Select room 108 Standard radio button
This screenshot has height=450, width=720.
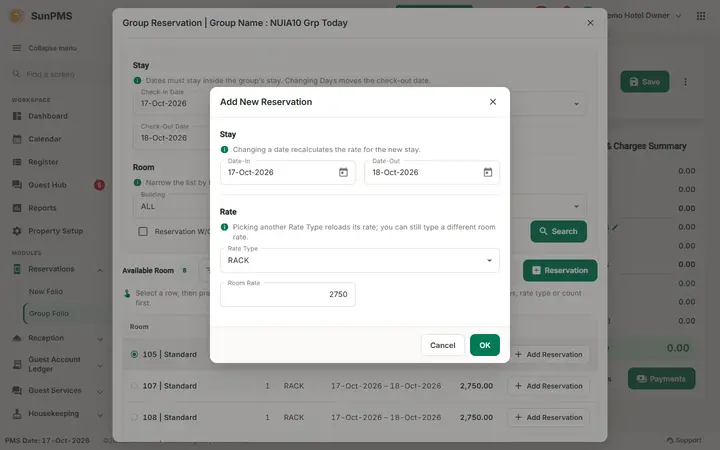pyautogui.click(x=134, y=417)
